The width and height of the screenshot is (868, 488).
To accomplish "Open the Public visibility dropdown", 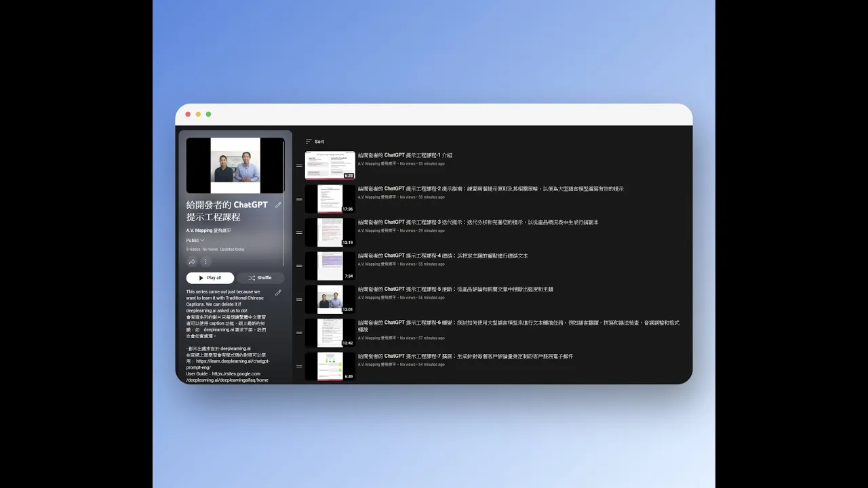I will pyautogui.click(x=195, y=241).
